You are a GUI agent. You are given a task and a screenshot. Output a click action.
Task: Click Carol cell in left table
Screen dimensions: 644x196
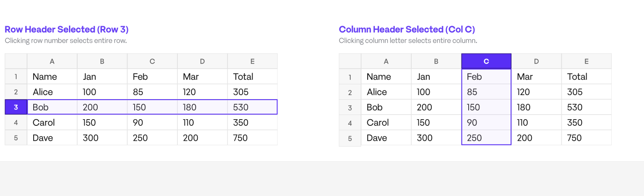[x=52, y=122]
